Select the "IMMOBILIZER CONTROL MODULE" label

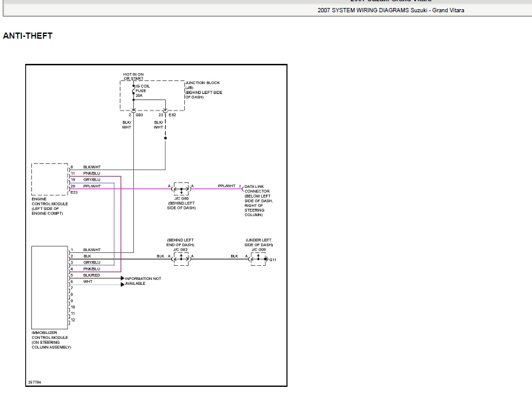[x=50, y=335]
